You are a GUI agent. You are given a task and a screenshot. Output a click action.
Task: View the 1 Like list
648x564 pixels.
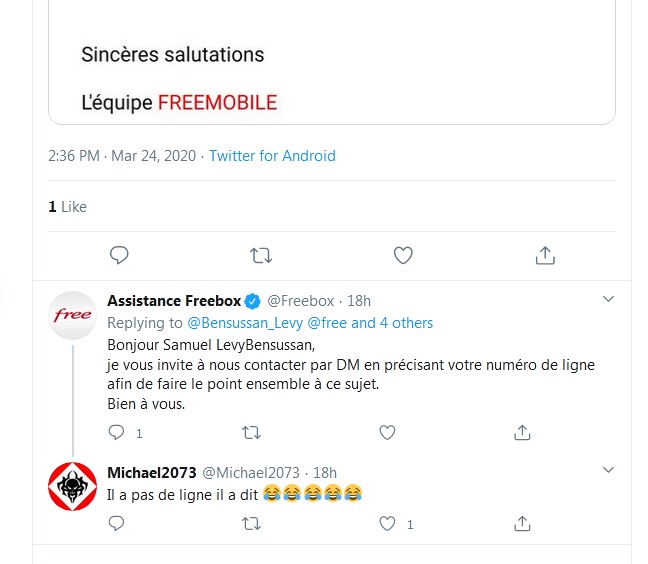click(68, 207)
